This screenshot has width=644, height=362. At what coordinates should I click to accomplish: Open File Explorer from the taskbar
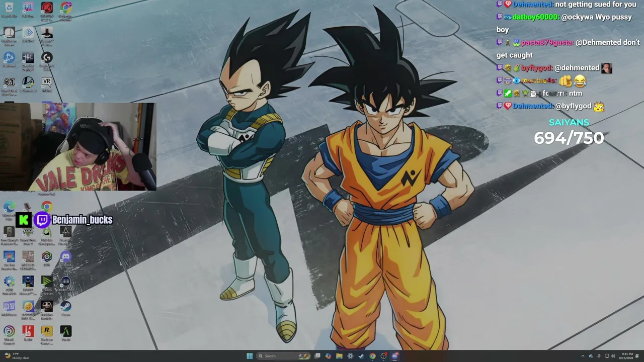coord(339,356)
